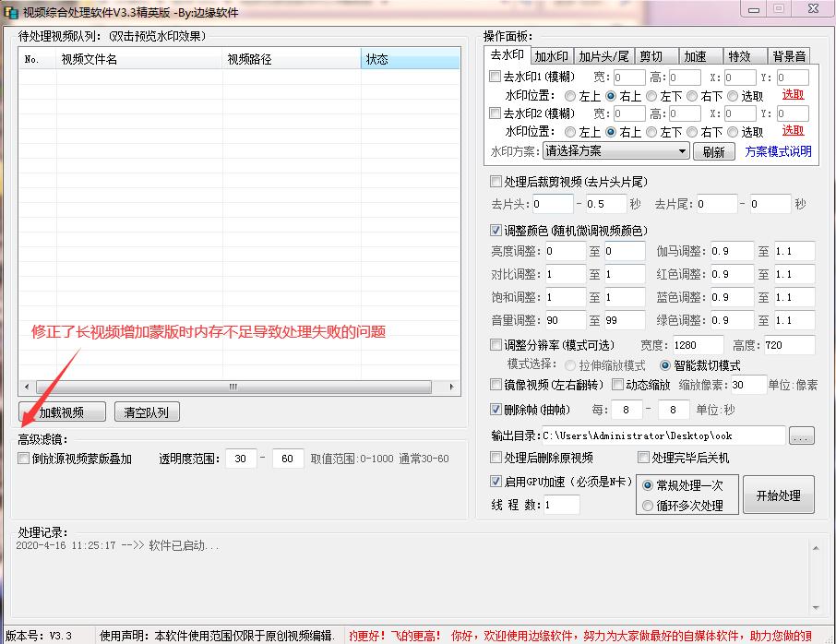Switch to the 加水印 tab
This screenshot has height=644, width=836.
(x=552, y=55)
